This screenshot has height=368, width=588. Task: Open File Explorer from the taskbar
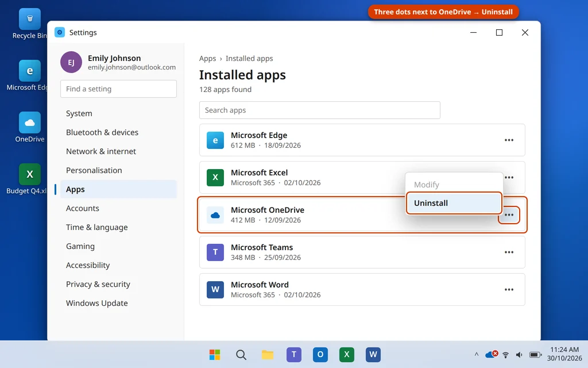coord(268,354)
